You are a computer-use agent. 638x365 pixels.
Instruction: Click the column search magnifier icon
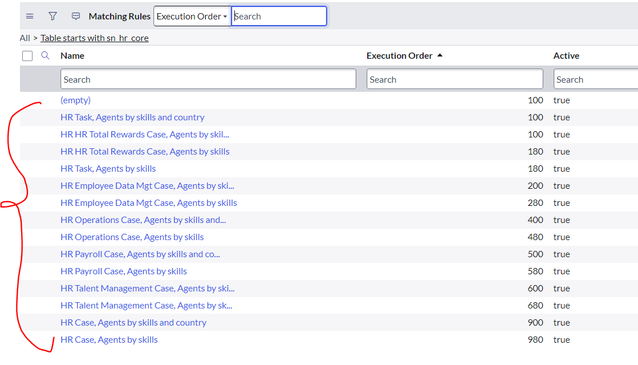coord(45,55)
